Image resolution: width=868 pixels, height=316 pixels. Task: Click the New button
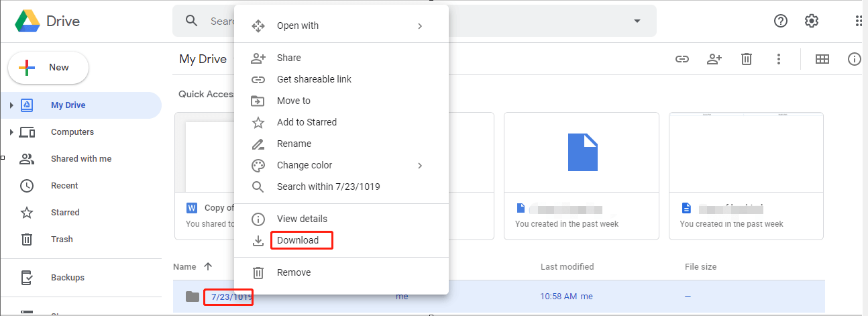[48, 68]
